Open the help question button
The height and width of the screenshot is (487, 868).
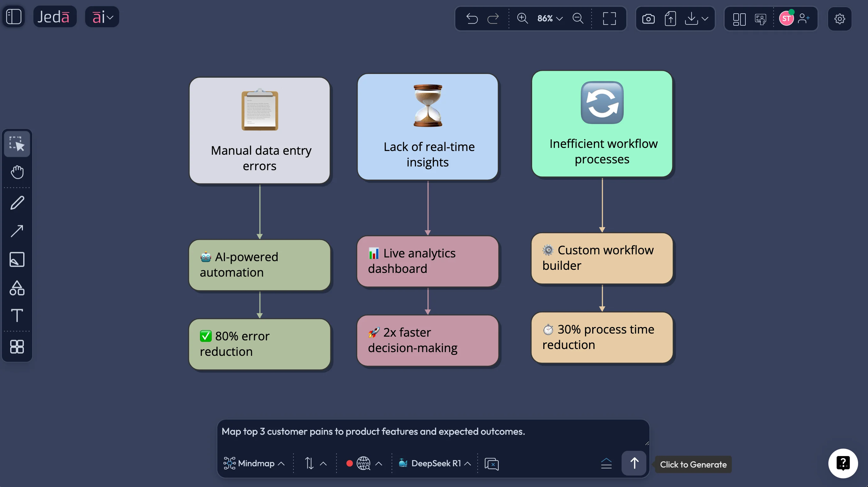click(843, 463)
